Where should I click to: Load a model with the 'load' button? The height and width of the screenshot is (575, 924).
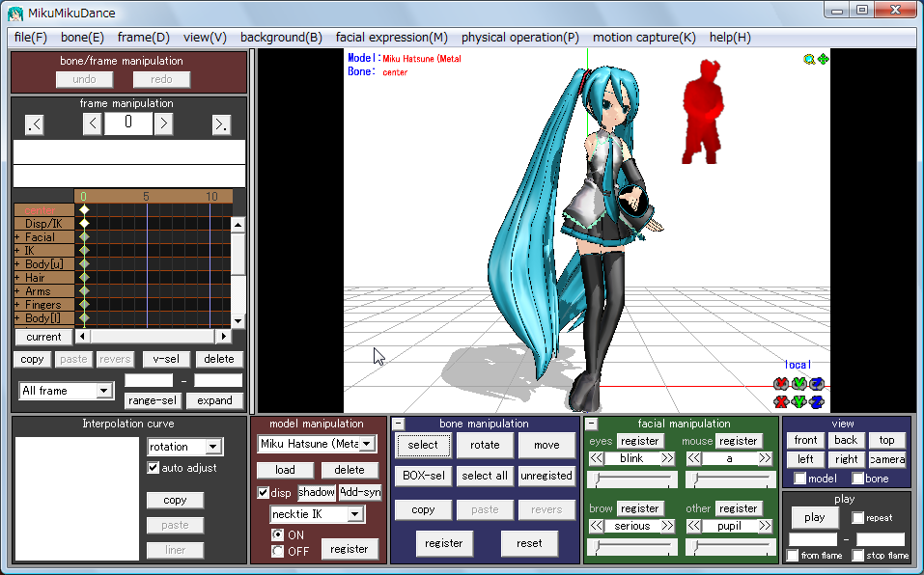(285, 470)
